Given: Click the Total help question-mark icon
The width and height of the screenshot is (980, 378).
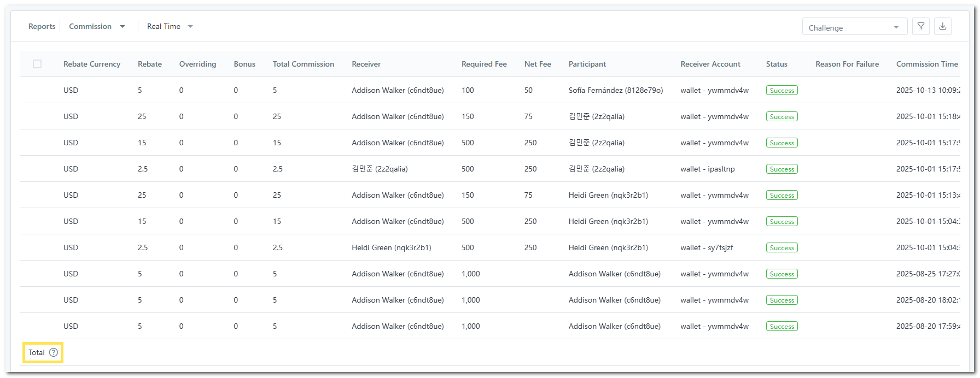Looking at the screenshot, I should pos(54,352).
